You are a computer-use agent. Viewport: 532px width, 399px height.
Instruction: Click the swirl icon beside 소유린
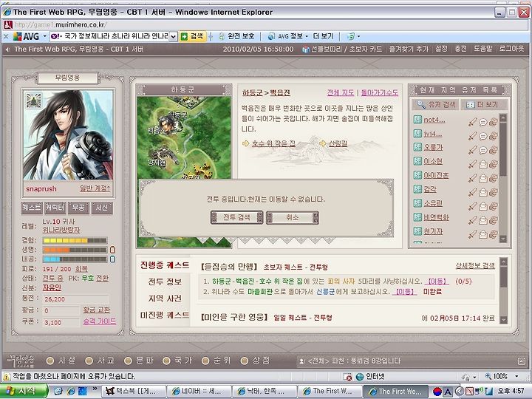pos(494,206)
